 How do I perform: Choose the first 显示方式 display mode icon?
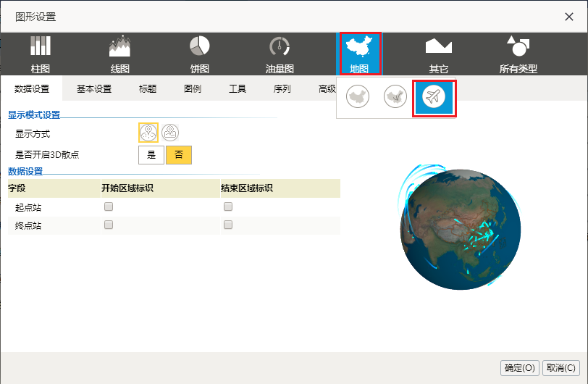[148, 133]
